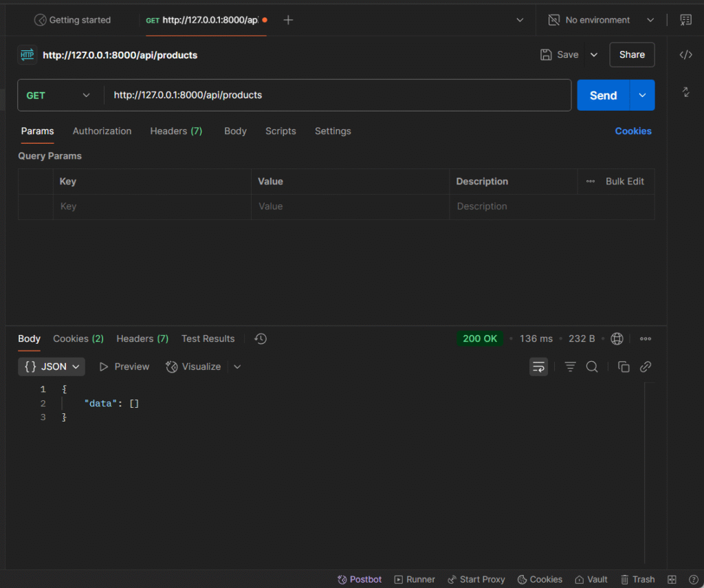This screenshot has width=704, height=588.
Task: Click the code snippet icon in right sidebar
Action: (x=685, y=55)
